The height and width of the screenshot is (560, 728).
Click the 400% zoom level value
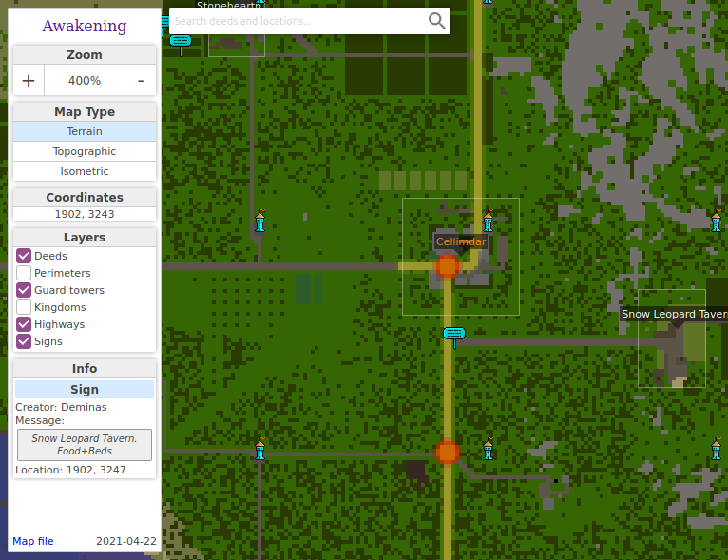click(85, 80)
